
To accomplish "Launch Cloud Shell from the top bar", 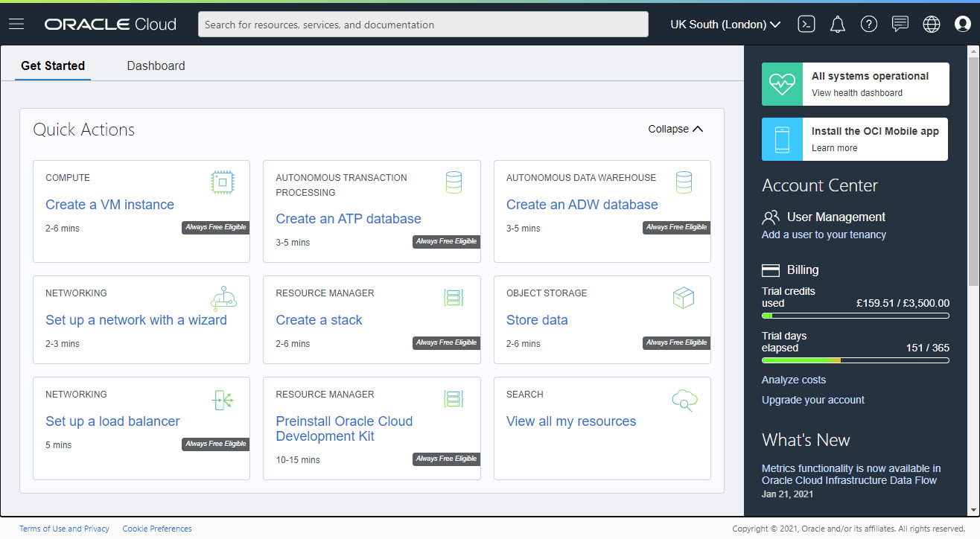I will [806, 24].
